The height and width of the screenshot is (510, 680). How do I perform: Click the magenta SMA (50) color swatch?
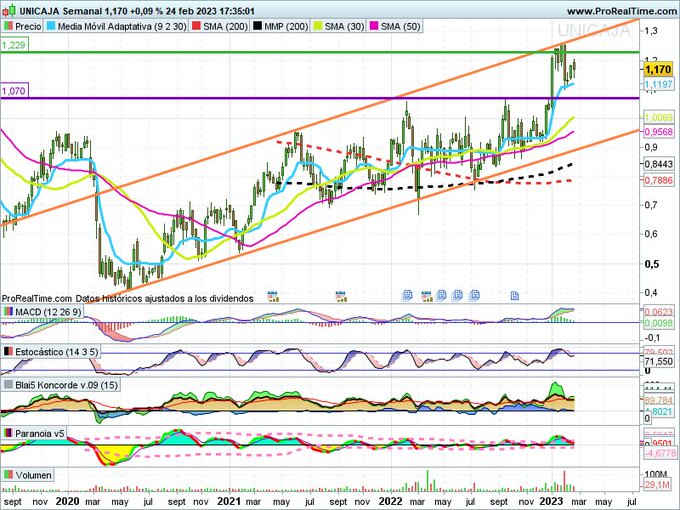point(373,26)
